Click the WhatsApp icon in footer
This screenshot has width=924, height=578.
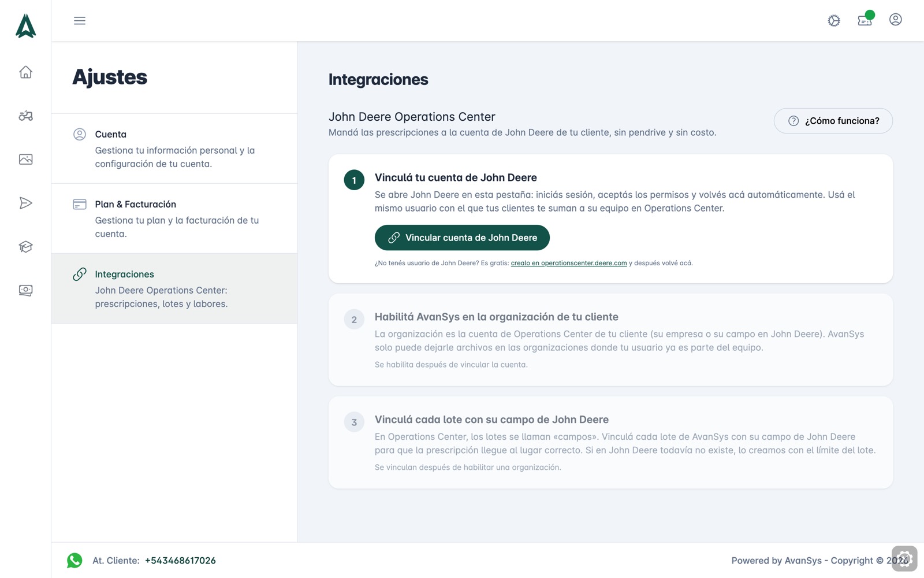point(74,561)
